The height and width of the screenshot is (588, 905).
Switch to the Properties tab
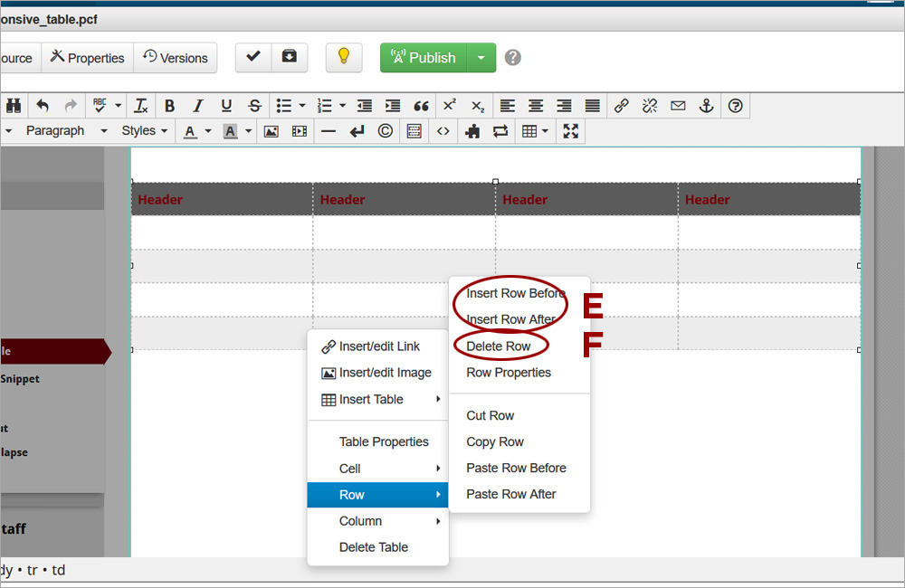(x=87, y=57)
